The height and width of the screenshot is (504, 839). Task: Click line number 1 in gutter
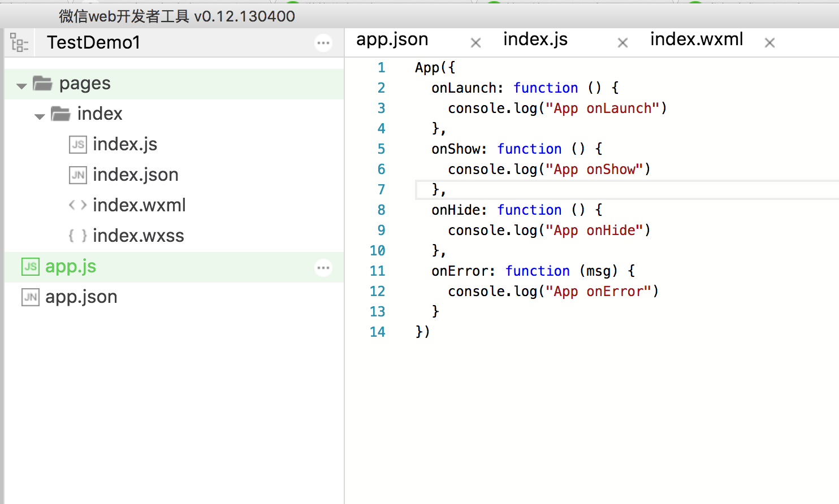click(381, 68)
